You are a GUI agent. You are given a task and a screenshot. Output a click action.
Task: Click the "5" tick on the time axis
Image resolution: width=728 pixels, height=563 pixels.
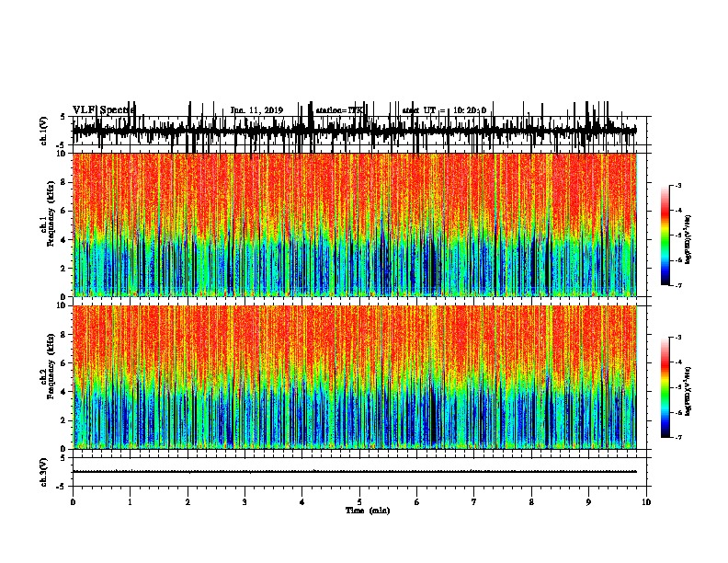click(x=359, y=502)
